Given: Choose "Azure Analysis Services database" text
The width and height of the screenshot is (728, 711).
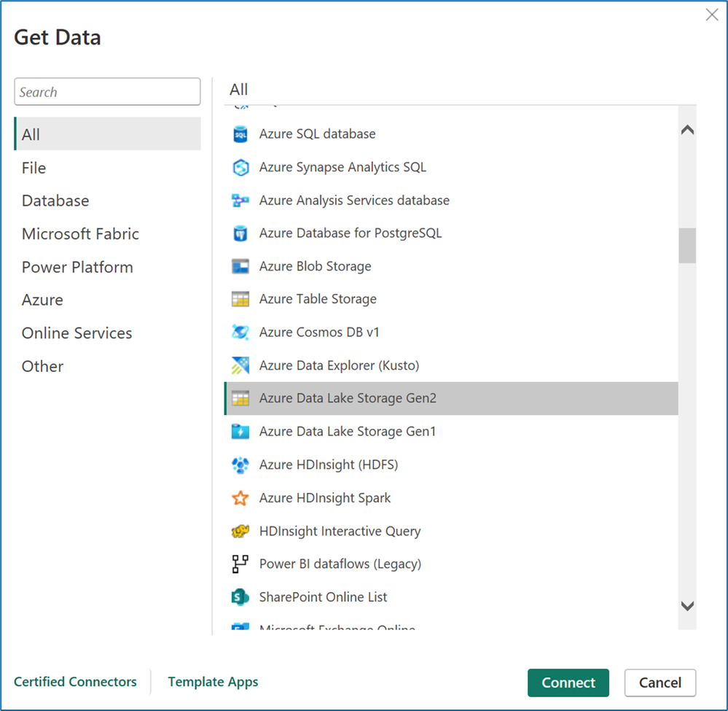Looking at the screenshot, I should click(354, 201).
